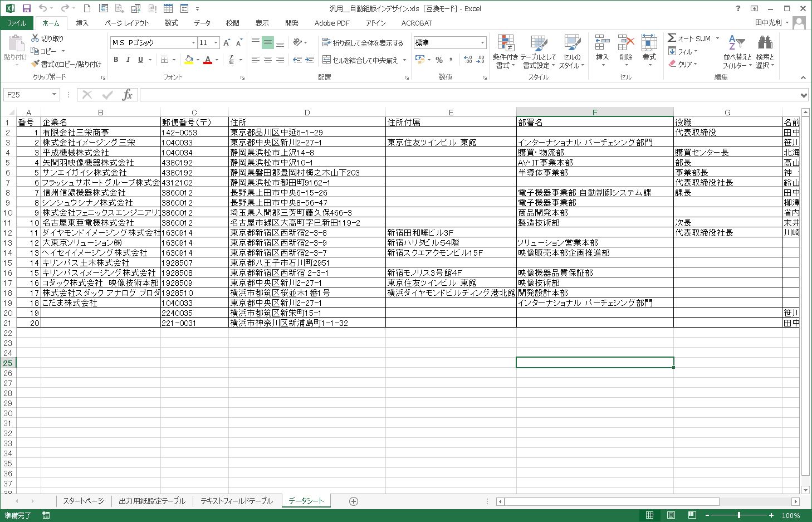Screen dimensions: 812x522
Task: Select column D header
Action: coord(307,112)
